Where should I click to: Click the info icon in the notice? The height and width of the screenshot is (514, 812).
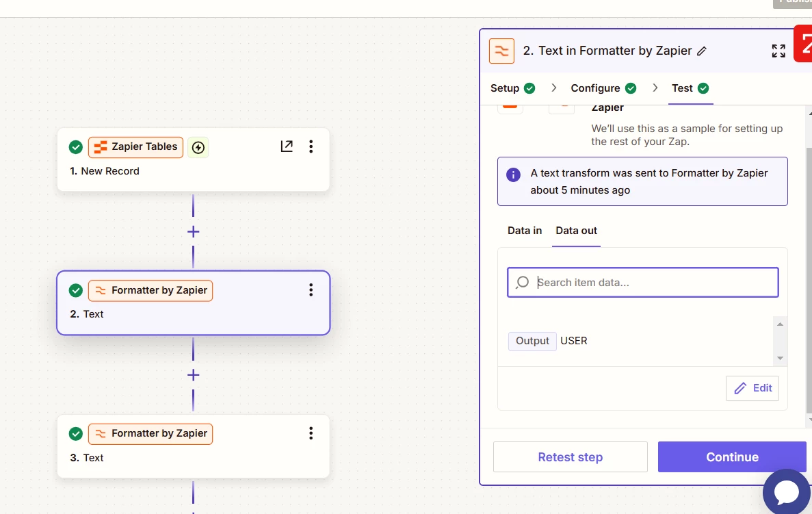[x=513, y=175]
